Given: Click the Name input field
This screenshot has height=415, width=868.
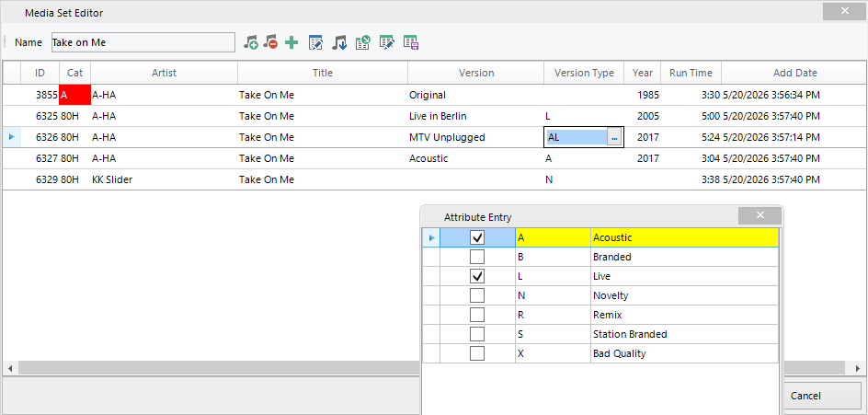Looking at the screenshot, I should click(143, 42).
